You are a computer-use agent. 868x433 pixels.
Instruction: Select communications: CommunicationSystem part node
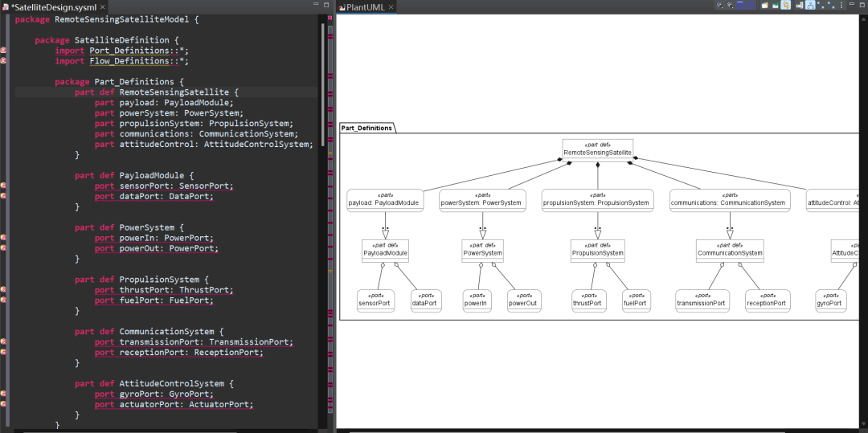click(729, 200)
